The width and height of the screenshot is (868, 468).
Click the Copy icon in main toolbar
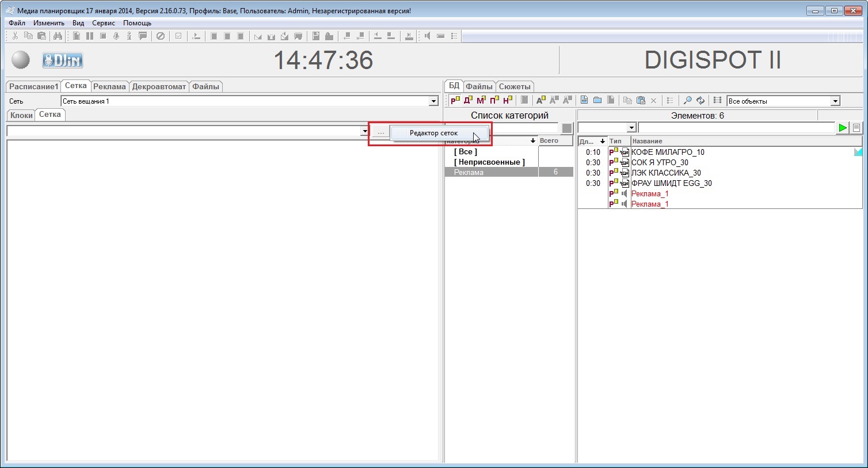click(x=28, y=36)
